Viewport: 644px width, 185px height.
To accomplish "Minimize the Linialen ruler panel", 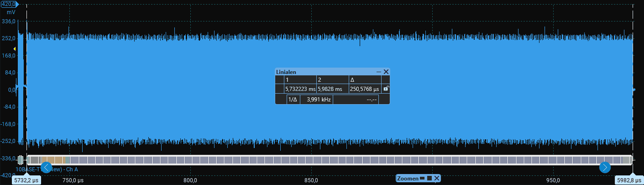I will coord(378,72).
